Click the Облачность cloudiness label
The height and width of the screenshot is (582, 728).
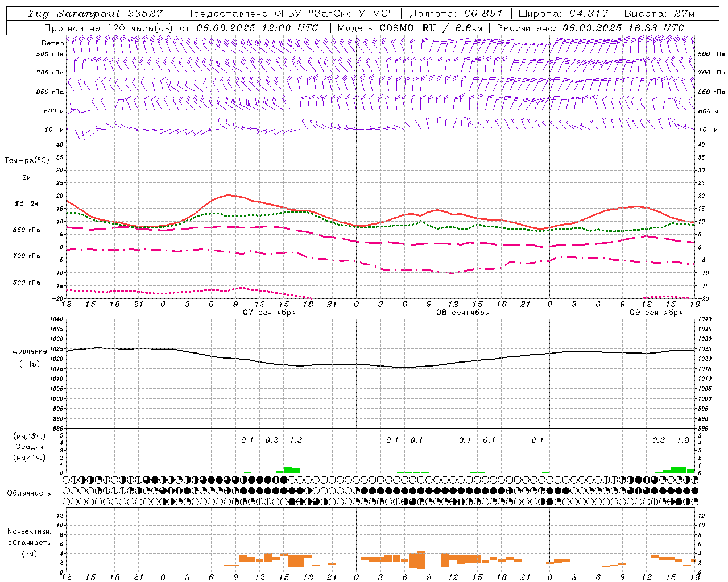pyautogui.click(x=29, y=493)
